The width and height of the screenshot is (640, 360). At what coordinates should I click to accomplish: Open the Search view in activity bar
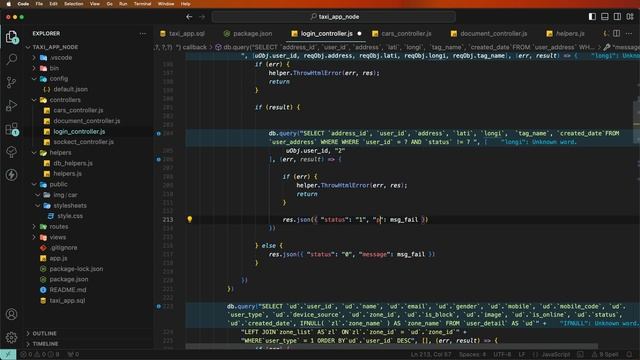(11, 59)
